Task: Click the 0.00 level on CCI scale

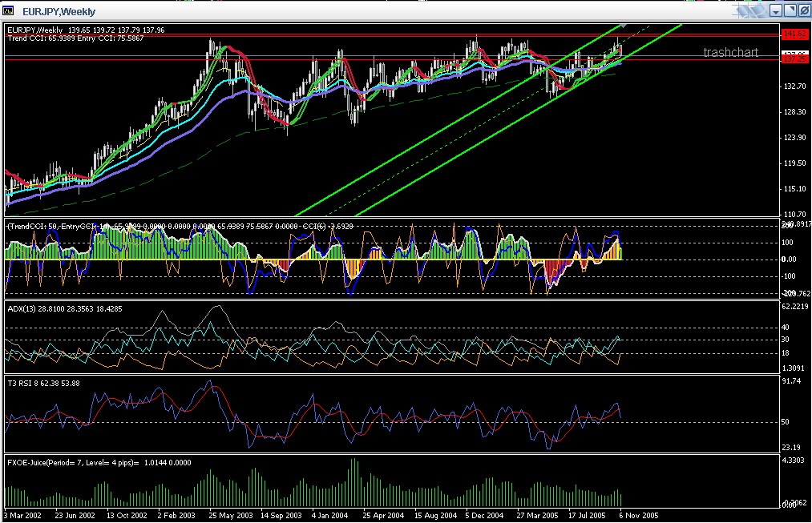Action: tap(789, 259)
